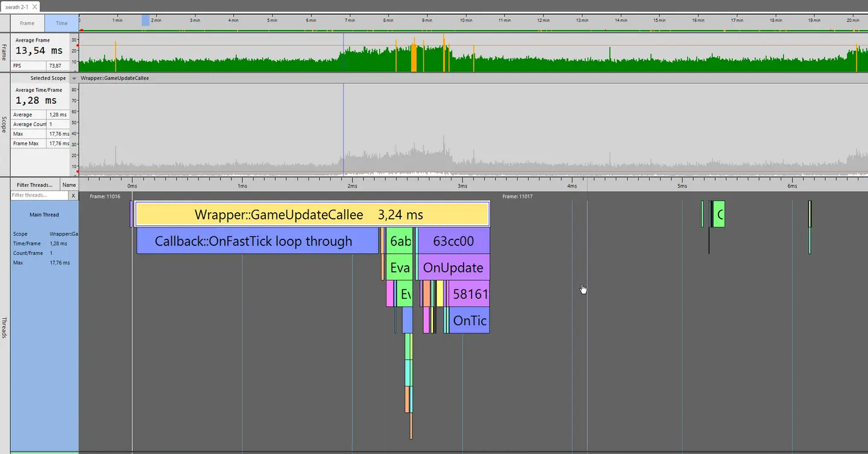Select the purple 63cc00 scope block
Image resolution: width=868 pixels, height=454 pixels.
coord(454,241)
